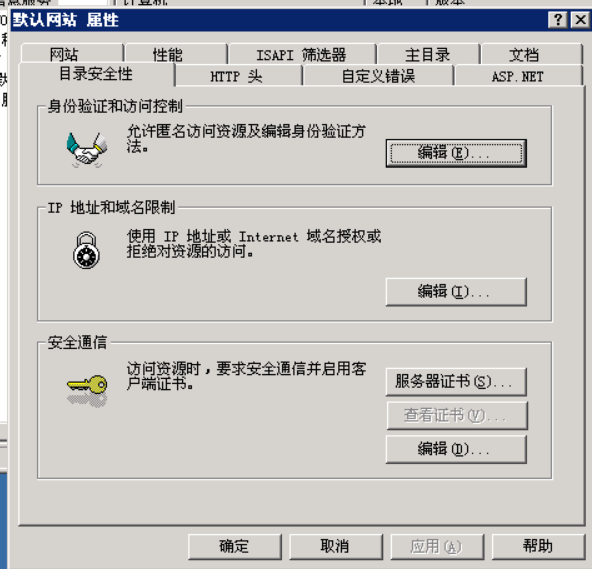The image size is (592, 569).
Task: Open the HTTP 头 tab
Action: tap(239, 76)
